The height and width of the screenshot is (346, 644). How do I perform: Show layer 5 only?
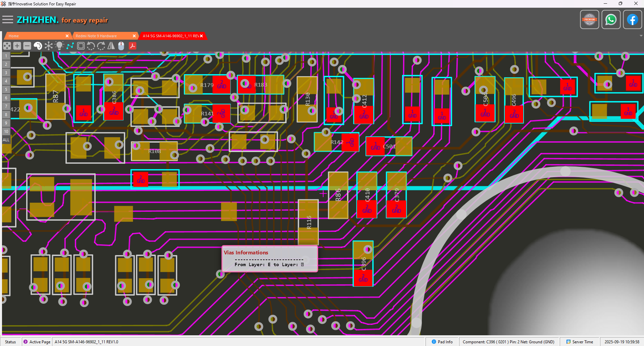point(6,89)
